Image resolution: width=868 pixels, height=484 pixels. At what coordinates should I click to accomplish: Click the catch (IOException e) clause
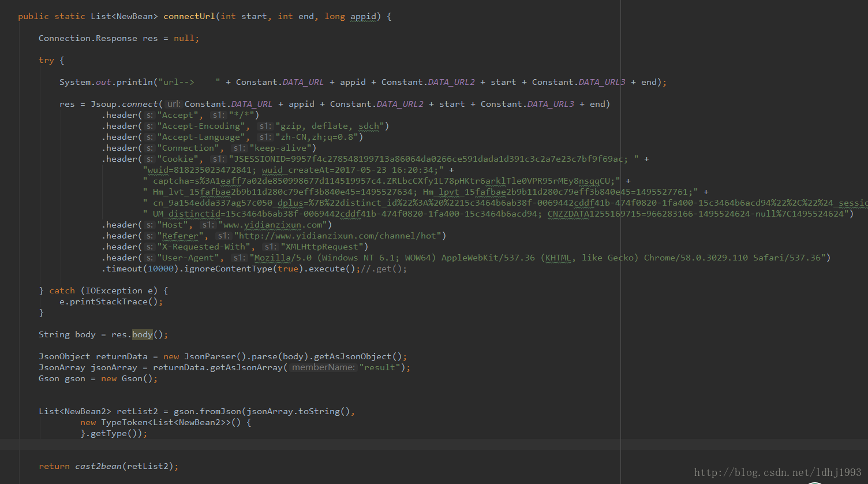pos(103,291)
